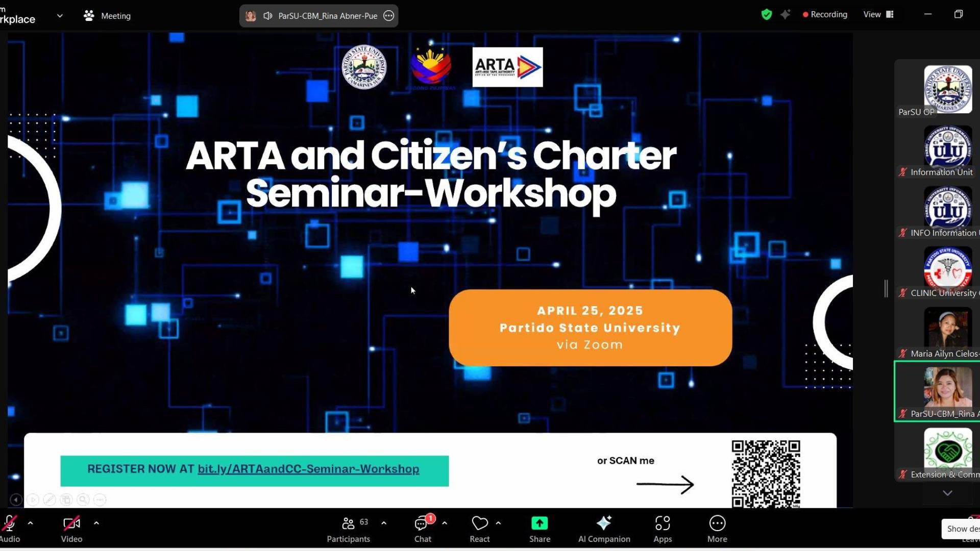This screenshot has height=551, width=980.
Task: Open the green encryption shield info
Action: coord(766,14)
